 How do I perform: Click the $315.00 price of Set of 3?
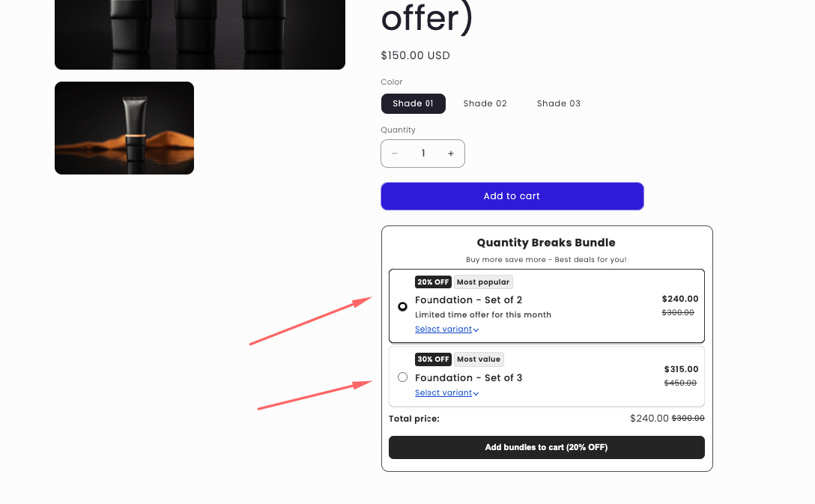tap(681, 369)
